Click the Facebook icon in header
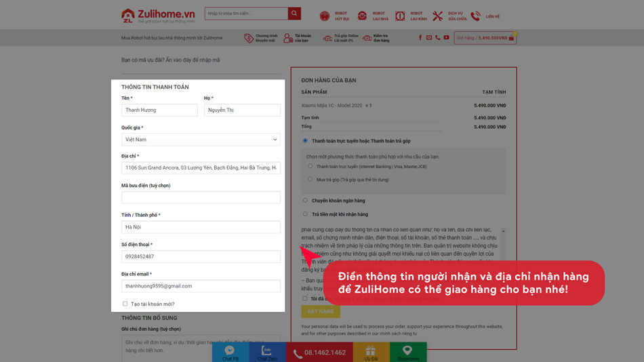This screenshot has width=644, height=362. (x=420, y=38)
